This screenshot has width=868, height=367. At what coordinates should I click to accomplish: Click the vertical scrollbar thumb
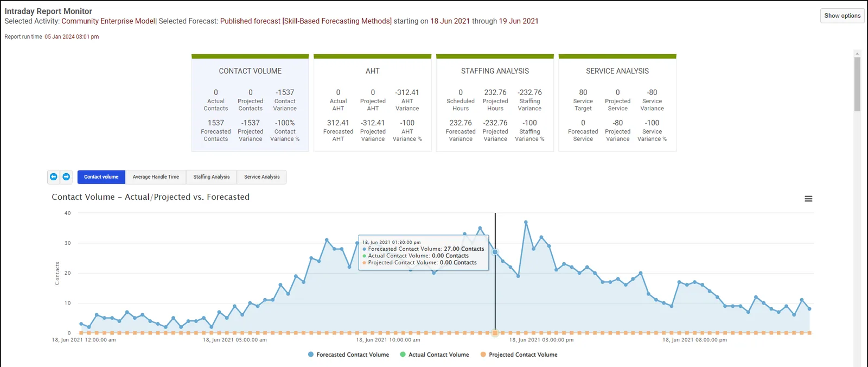click(857, 84)
